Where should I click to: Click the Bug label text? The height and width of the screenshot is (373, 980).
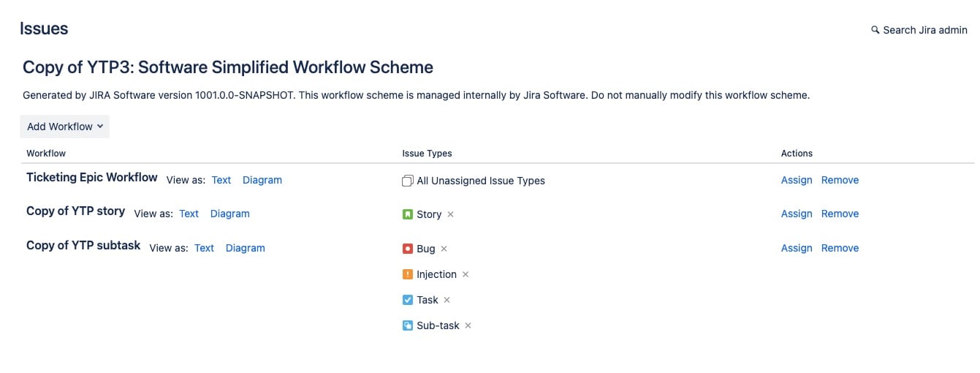tap(426, 249)
